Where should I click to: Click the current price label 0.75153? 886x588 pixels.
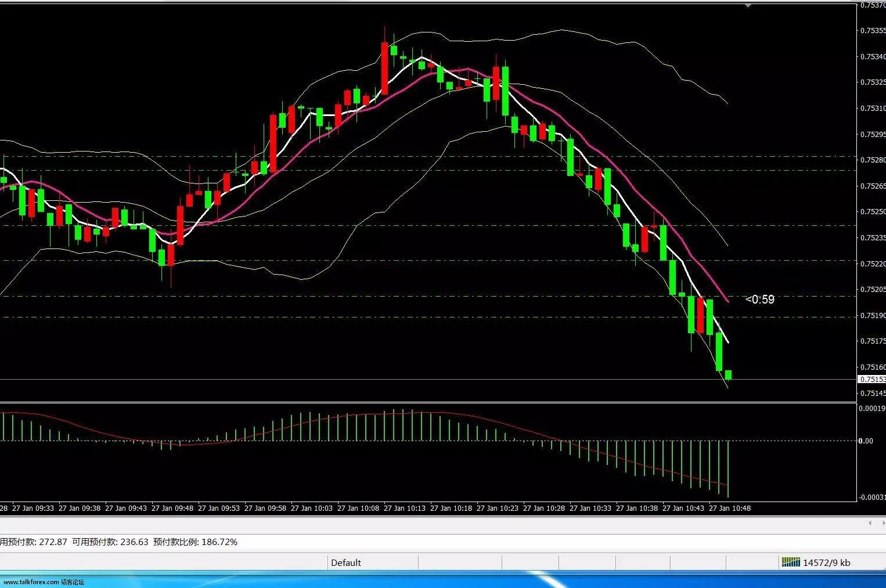point(871,379)
